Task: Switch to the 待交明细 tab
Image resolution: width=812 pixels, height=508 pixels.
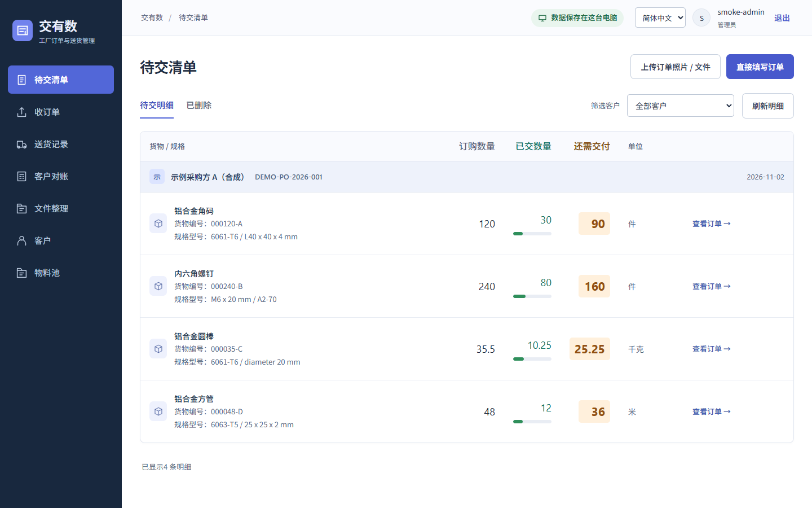Action: (x=157, y=105)
